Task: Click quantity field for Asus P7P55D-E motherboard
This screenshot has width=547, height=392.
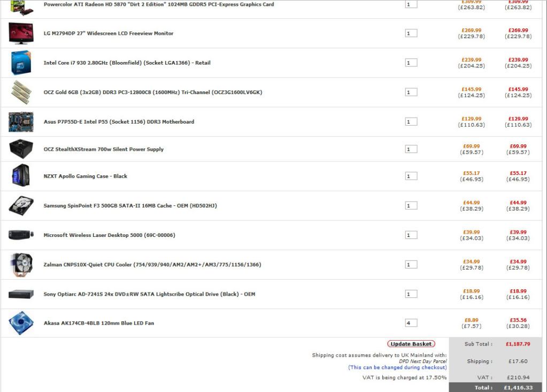Action: [411, 122]
